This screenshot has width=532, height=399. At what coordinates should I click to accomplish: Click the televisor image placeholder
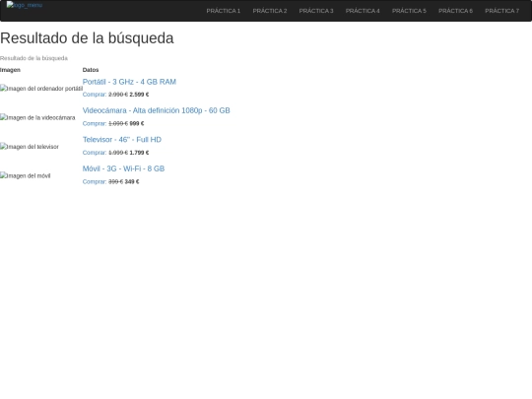pyautogui.click(x=30, y=147)
